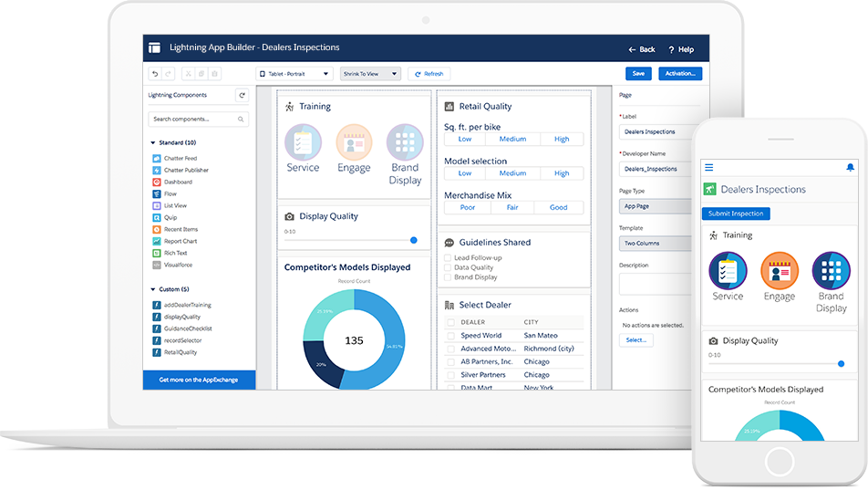Viewport: 868px width, 490px height.
Task: Click the Search components field
Action: tap(198, 120)
